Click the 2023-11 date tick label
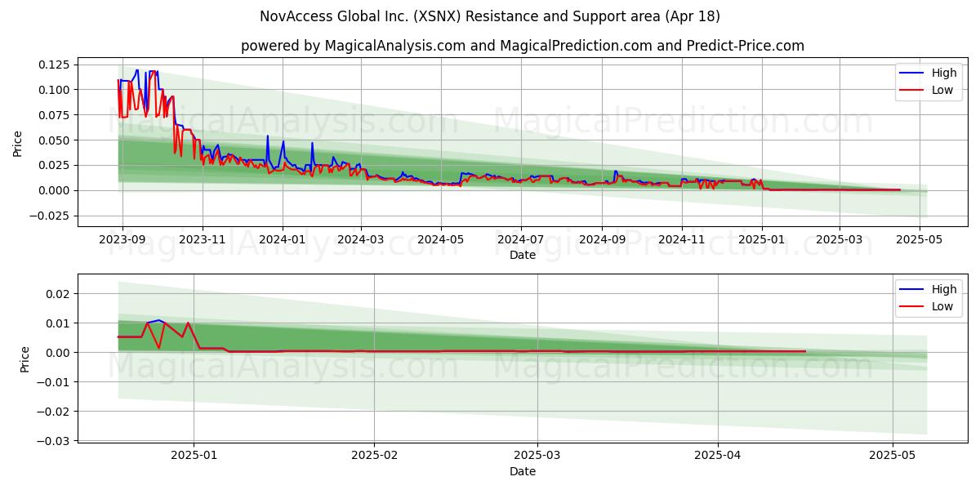This screenshot has width=980, height=490. [203, 240]
